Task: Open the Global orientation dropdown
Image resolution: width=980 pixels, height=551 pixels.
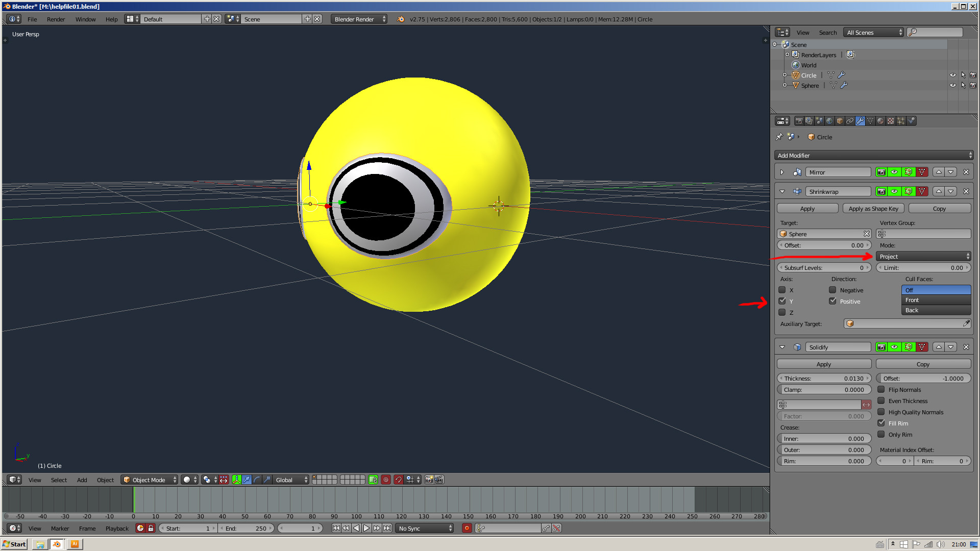Action: point(290,480)
